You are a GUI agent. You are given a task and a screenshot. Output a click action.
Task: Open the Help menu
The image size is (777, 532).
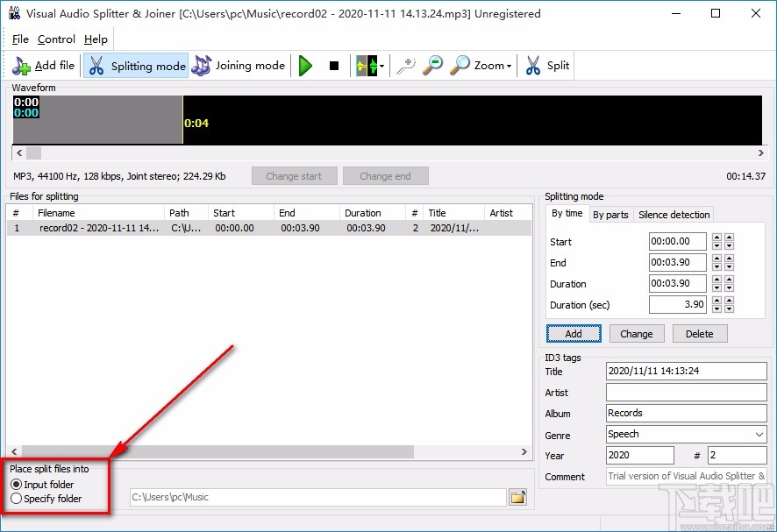point(96,39)
